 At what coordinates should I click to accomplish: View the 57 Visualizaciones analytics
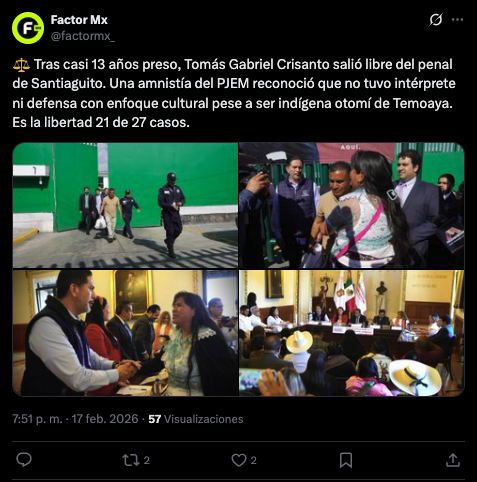click(196, 419)
